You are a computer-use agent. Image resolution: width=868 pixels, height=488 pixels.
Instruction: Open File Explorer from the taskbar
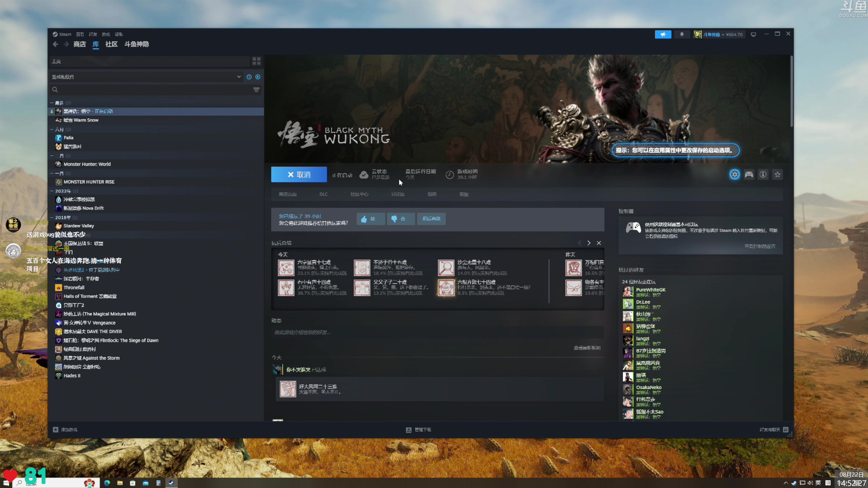tap(120, 483)
